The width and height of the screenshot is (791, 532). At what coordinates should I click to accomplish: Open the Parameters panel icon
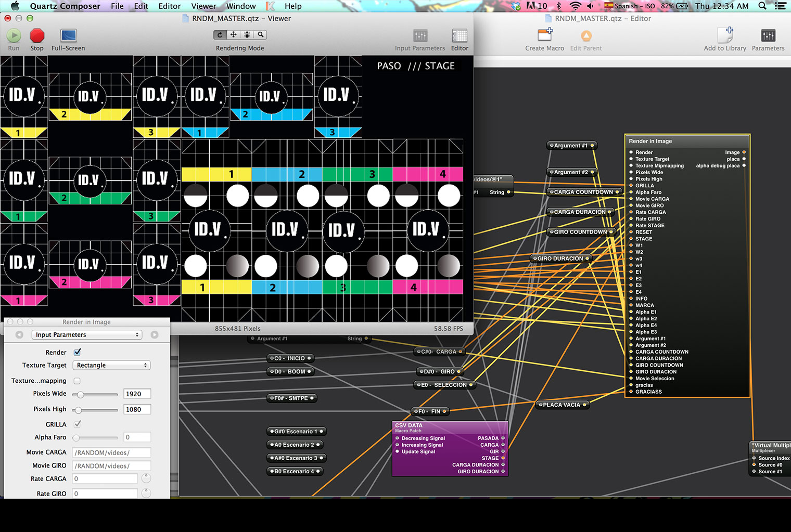click(768, 36)
